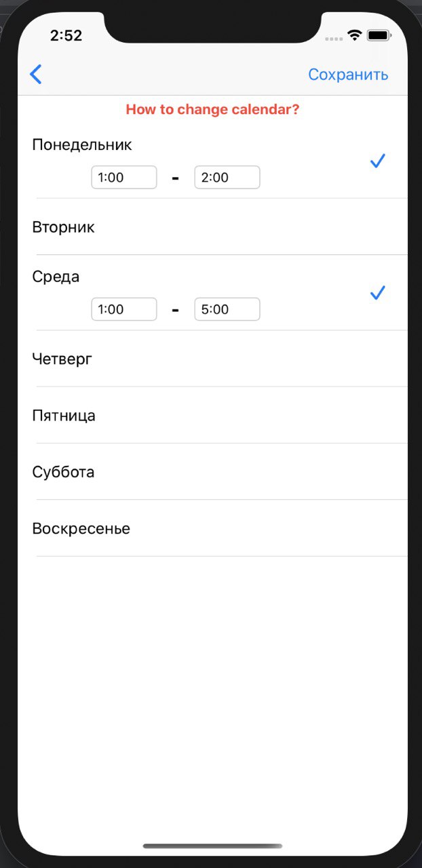The width and height of the screenshot is (422, 868).
Task: Tap the Понедельник day label
Action: coord(82,144)
